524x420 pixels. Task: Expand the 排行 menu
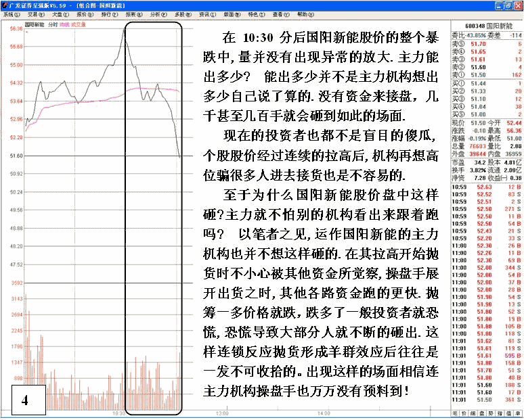[x=107, y=14]
